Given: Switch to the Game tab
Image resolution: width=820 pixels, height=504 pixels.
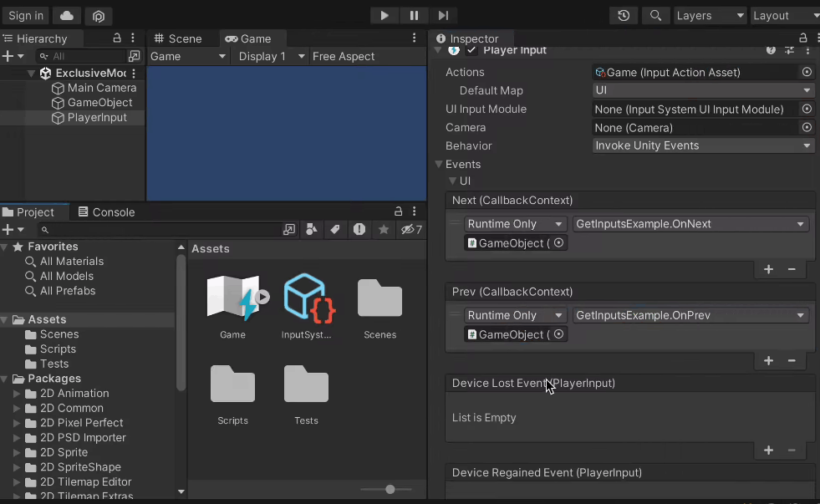Looking at the screenshot, I should click(x=248, y=38).
